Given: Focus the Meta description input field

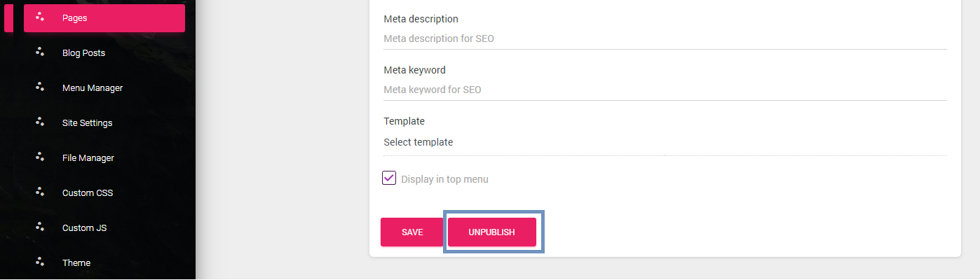Looking at the screenshot, I should [665, 38].
